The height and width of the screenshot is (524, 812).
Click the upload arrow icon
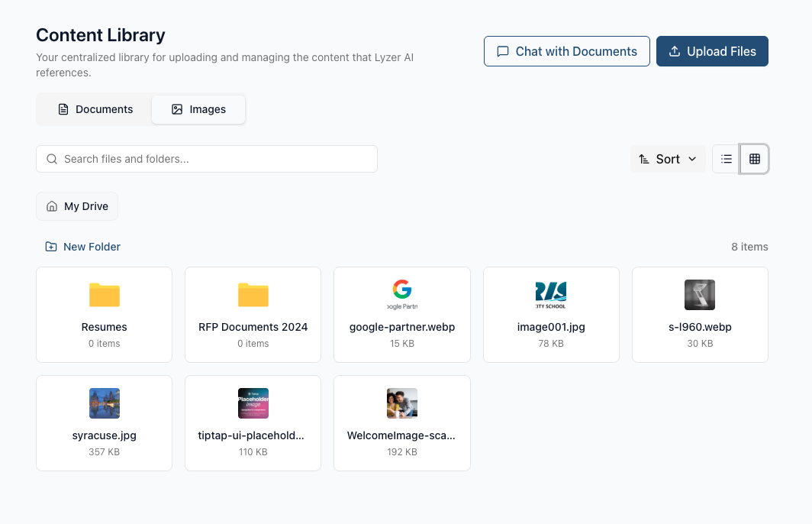(674, 51)
